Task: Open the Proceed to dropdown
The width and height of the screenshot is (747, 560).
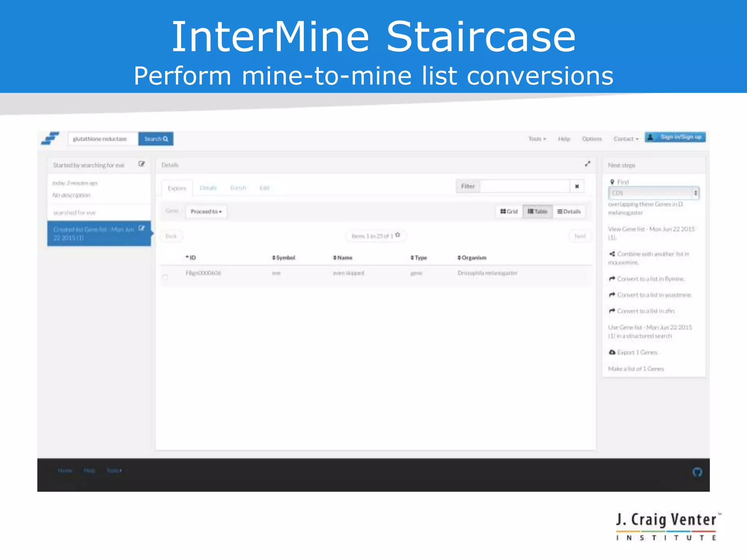Action: pos(206,211)
